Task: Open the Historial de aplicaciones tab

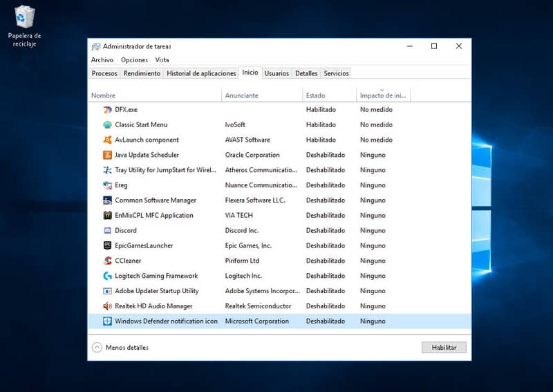Action: 201,73
